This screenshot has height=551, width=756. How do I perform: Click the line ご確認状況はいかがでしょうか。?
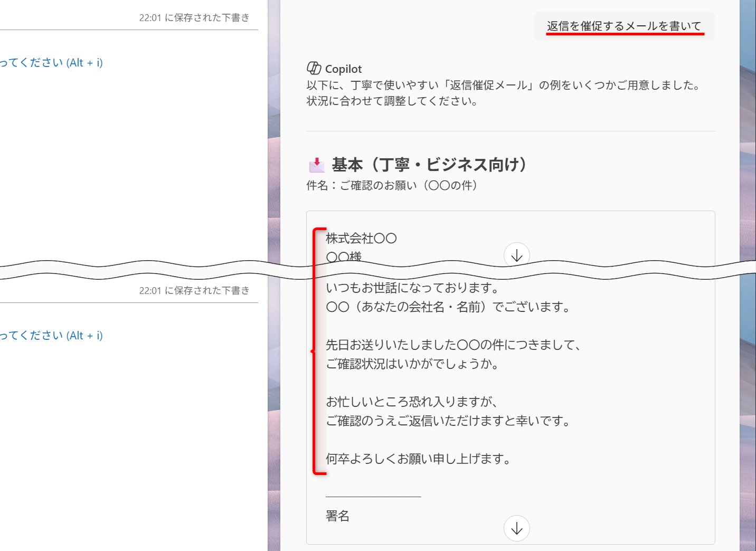[x=413, y=364]
